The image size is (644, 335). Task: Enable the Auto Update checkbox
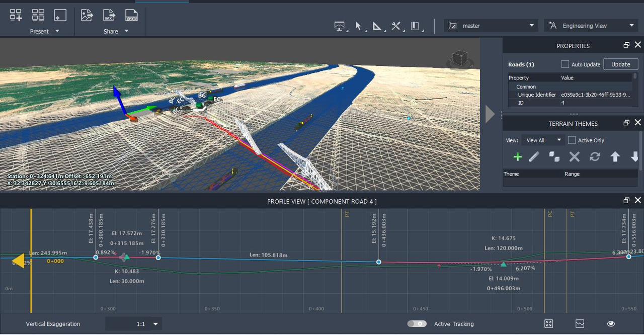(565, 64)
